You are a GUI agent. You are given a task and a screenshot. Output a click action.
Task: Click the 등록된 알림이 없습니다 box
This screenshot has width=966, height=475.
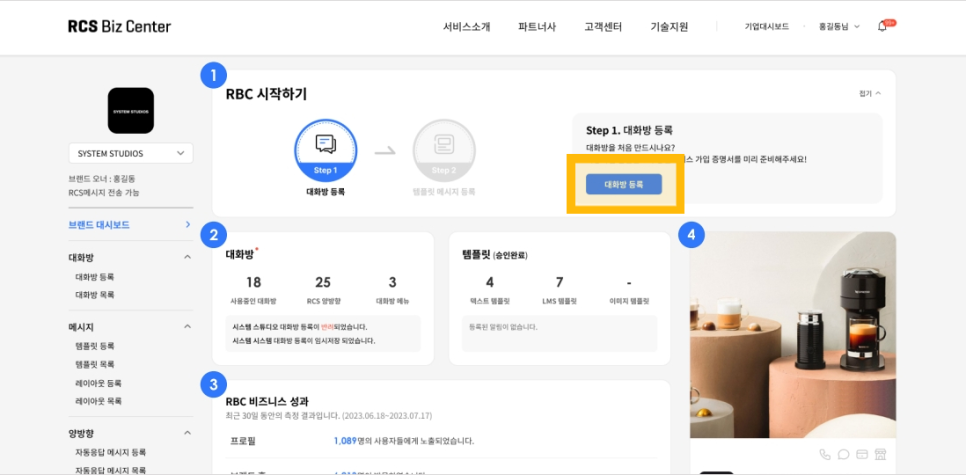tap(559, 333)
